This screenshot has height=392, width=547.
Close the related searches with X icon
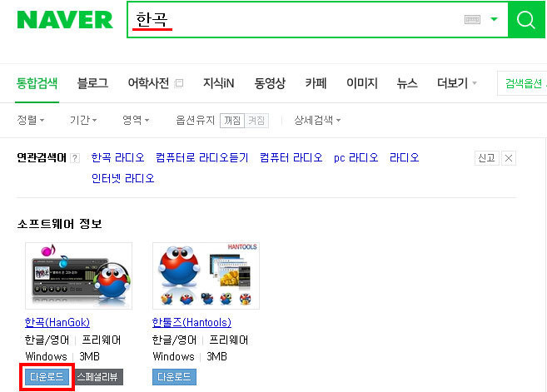click(509, 158)
